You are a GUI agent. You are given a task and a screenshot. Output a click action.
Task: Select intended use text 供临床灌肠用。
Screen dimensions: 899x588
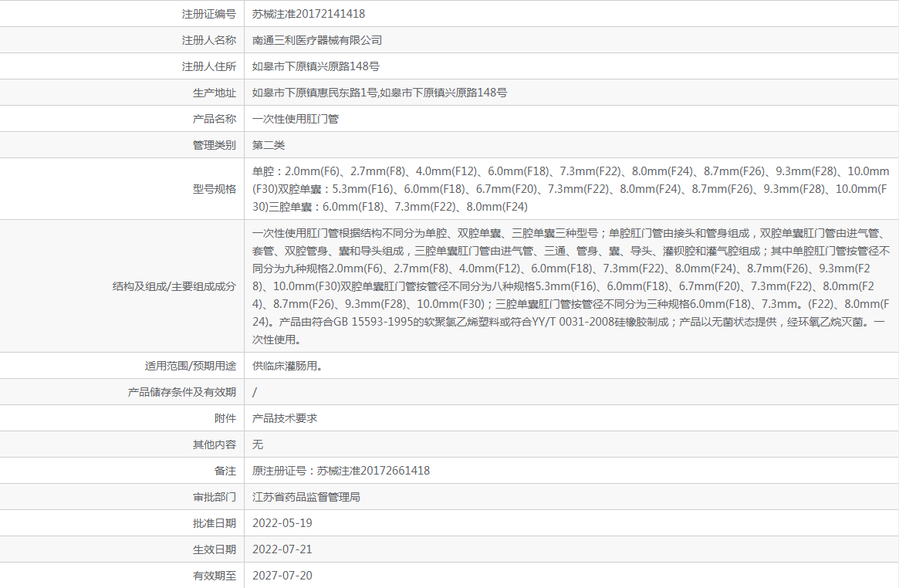(287, 366)
